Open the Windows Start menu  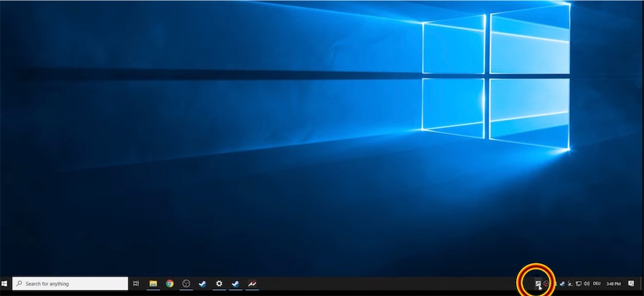(x=4, y=283)
